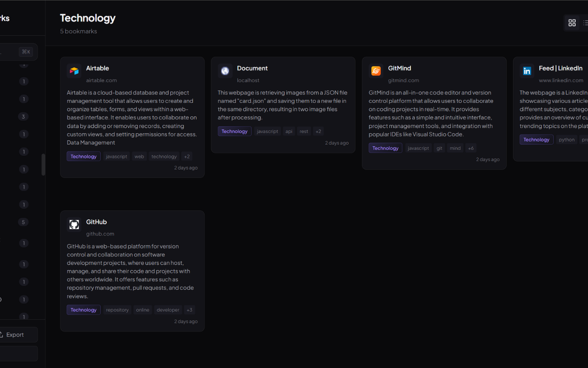Viewport: 588px width, 368px height.
Task: Expand the +2 hidden tags on Airtable card
Action: click(187, 156)
